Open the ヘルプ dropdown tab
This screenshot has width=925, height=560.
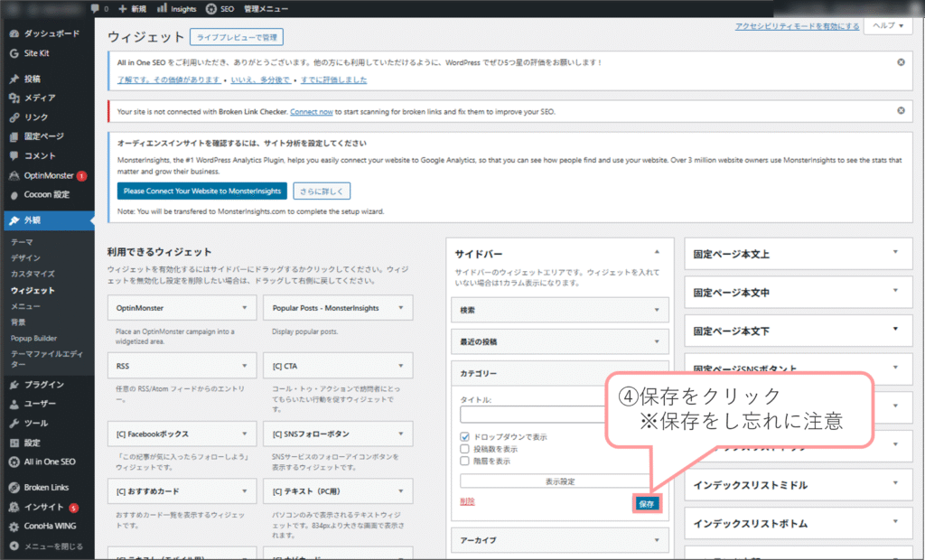(887, 26)
